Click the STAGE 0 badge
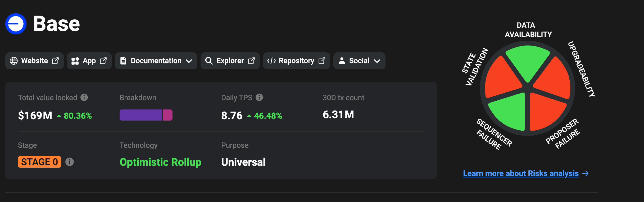The height and width of the screenshot is (202, 644). click(39, 162)
